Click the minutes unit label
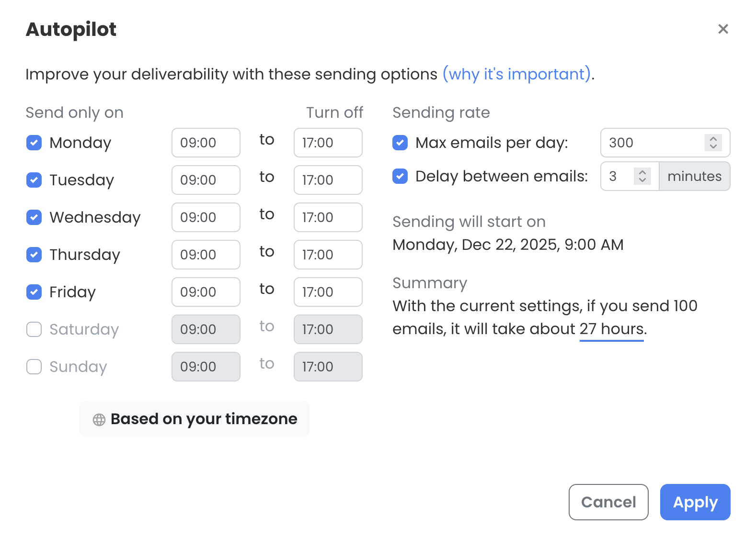The width and height of the screenshot is (756, 539). coord(694,176)
